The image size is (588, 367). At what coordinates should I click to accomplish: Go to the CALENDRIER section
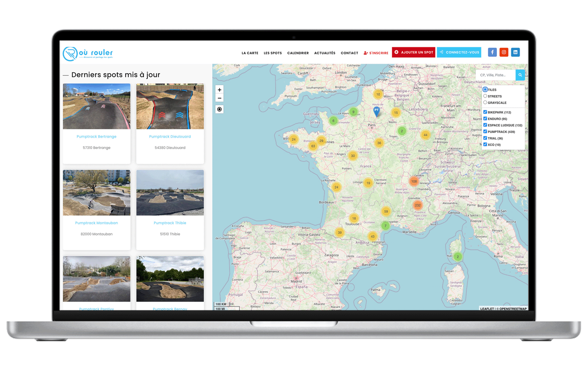(298, 53)
